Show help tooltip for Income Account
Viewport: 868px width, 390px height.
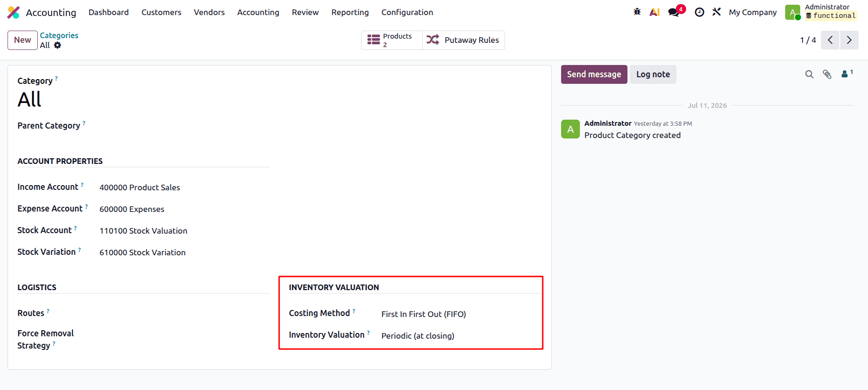[x=82, y=185]
